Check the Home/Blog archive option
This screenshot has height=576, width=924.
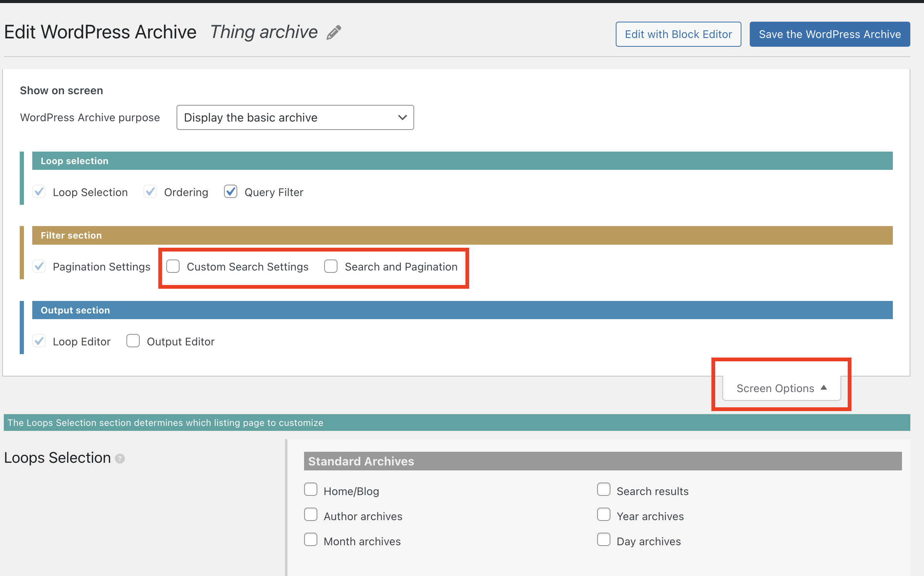tap(311, 489)
